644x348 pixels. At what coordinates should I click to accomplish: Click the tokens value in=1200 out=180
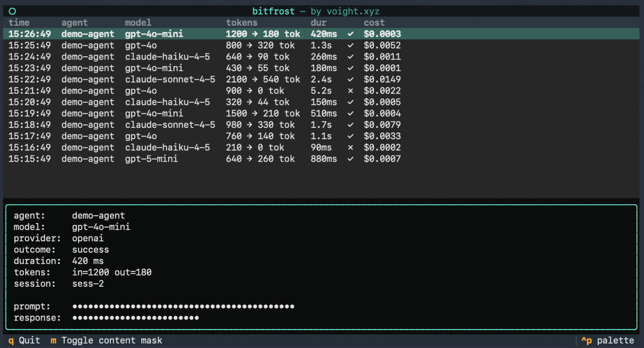(x=112, y=272)
